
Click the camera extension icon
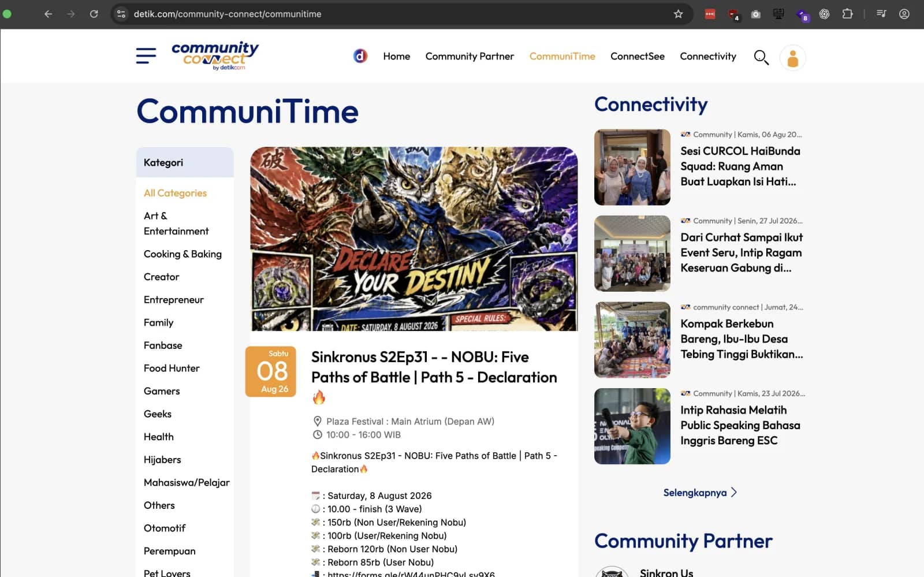pos(755,14)
